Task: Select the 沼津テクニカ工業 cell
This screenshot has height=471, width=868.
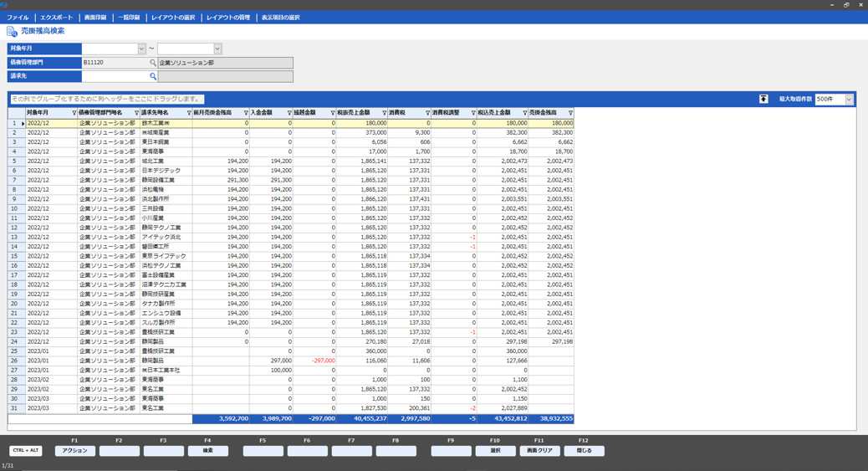Action: point(166,284)
